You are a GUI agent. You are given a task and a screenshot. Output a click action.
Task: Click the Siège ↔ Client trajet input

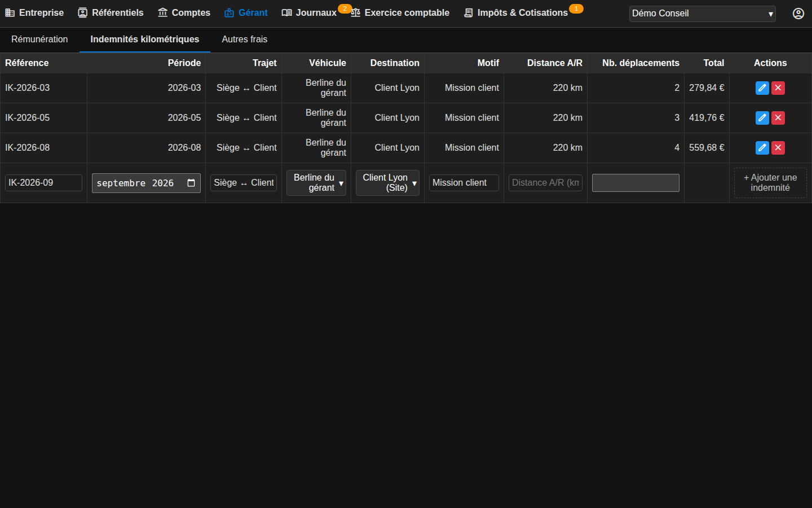click(244, 183)
